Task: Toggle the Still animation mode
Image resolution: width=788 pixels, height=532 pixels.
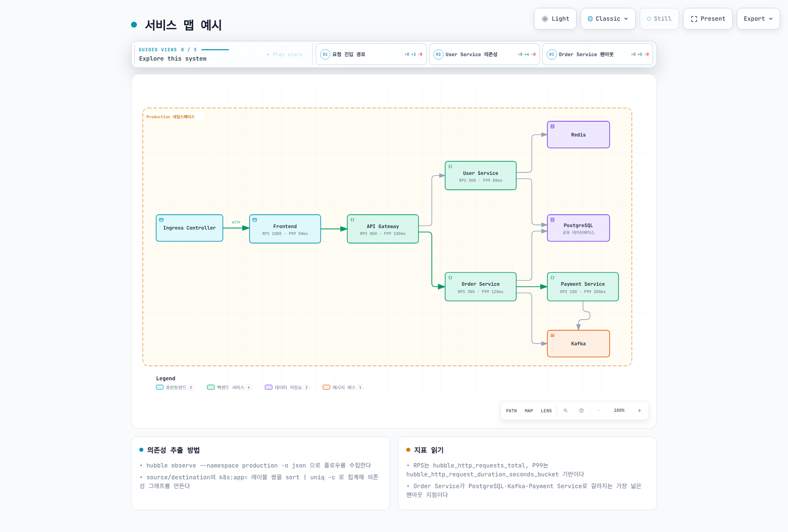Action: click(659, 19)
